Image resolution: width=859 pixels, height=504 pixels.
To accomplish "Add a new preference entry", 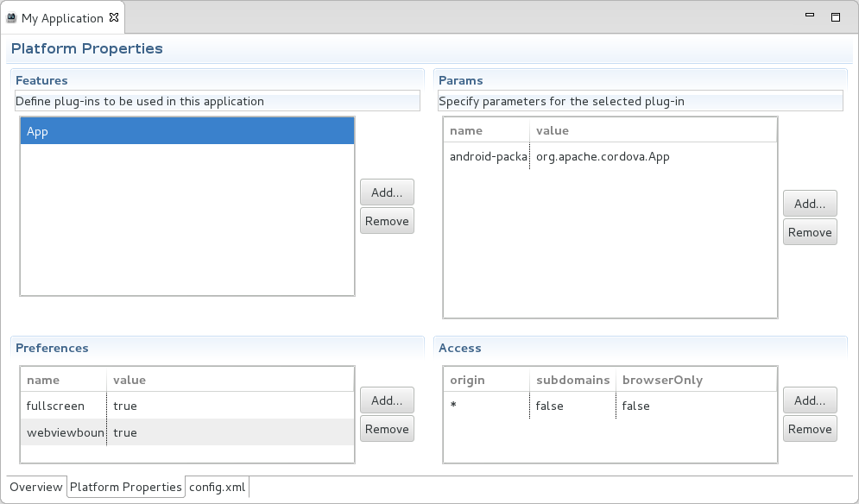I will [387, 400].
